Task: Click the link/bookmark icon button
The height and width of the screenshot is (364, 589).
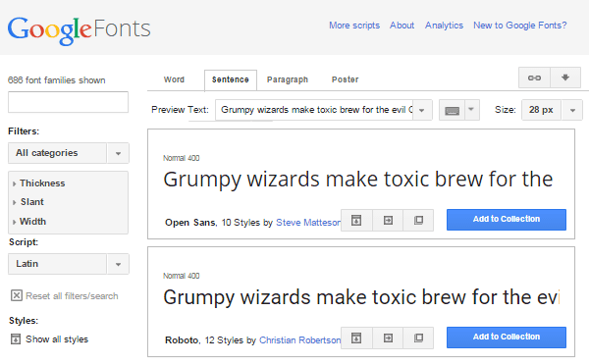Action: point(534,78)
